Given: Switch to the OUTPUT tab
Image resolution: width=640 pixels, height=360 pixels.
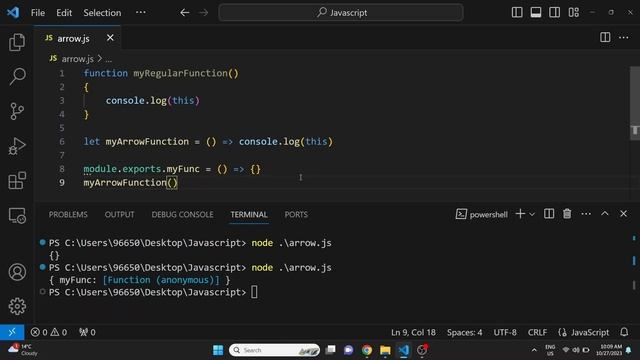Looking at the screenshot, I should (x=119, y=215).
